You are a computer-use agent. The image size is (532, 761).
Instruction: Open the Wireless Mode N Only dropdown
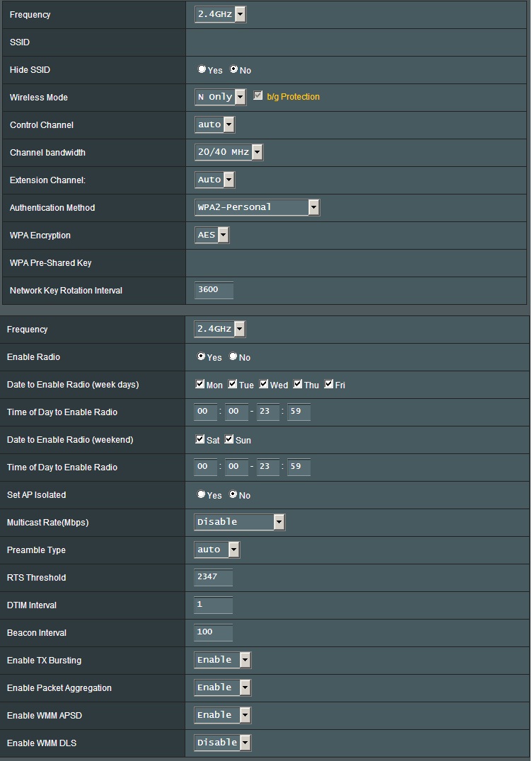(x=221, y=97)
